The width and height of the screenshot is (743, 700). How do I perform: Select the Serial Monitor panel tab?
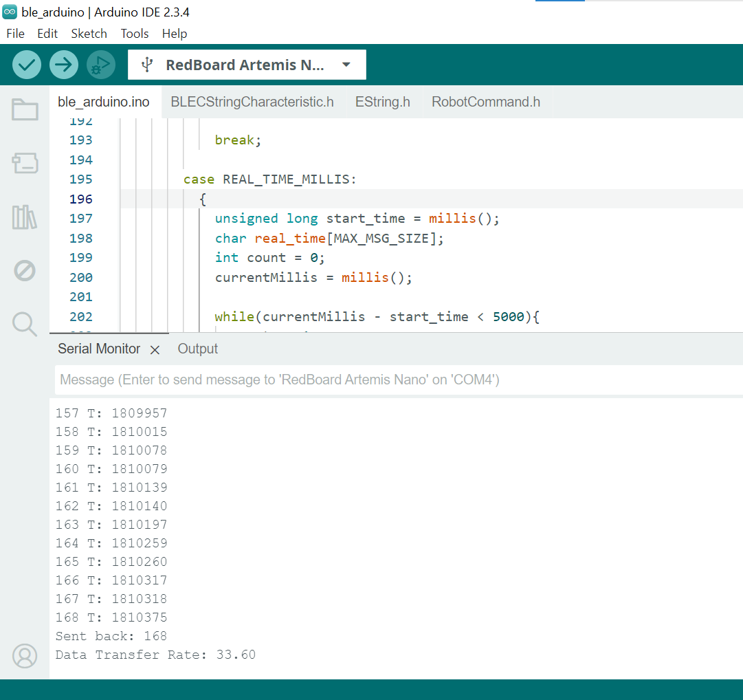tap(99, 349)
